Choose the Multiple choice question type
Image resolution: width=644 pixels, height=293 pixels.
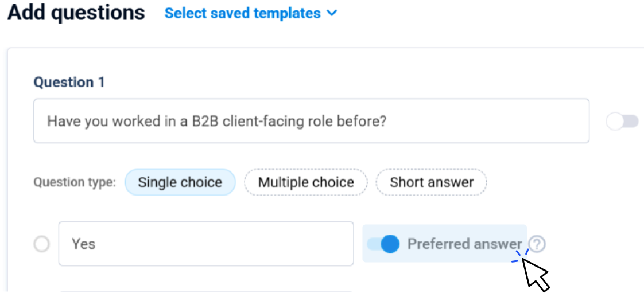tap(305, 183)
